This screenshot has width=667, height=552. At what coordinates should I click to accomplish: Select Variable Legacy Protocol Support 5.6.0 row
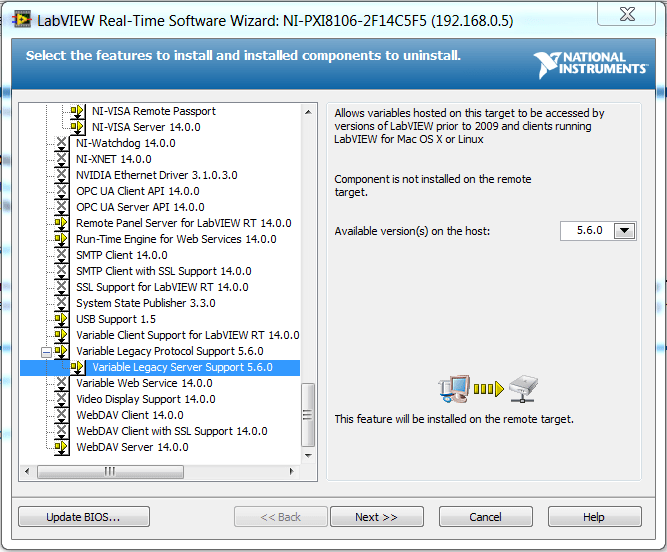(x=170, y=351)
